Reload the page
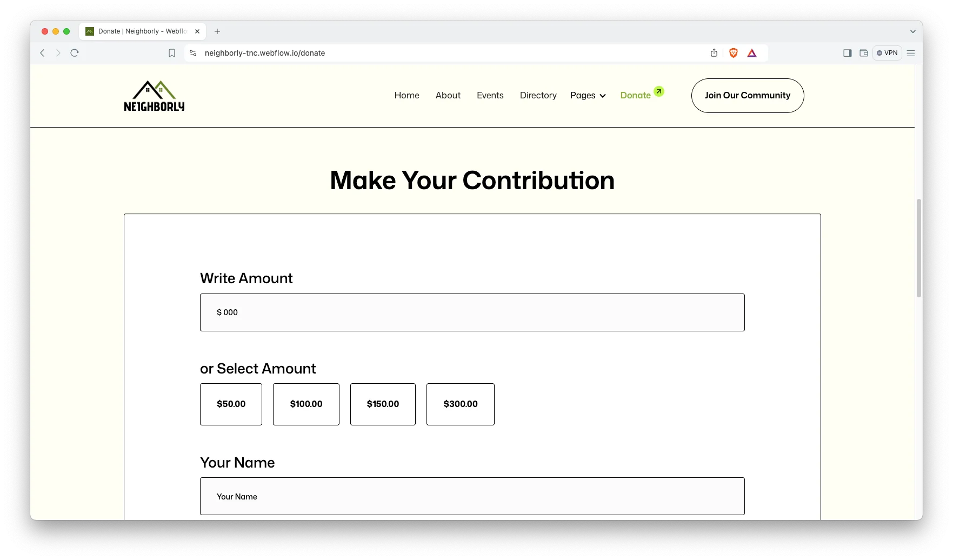This screenshot has height=560, width=953. [x=75, y=53]
